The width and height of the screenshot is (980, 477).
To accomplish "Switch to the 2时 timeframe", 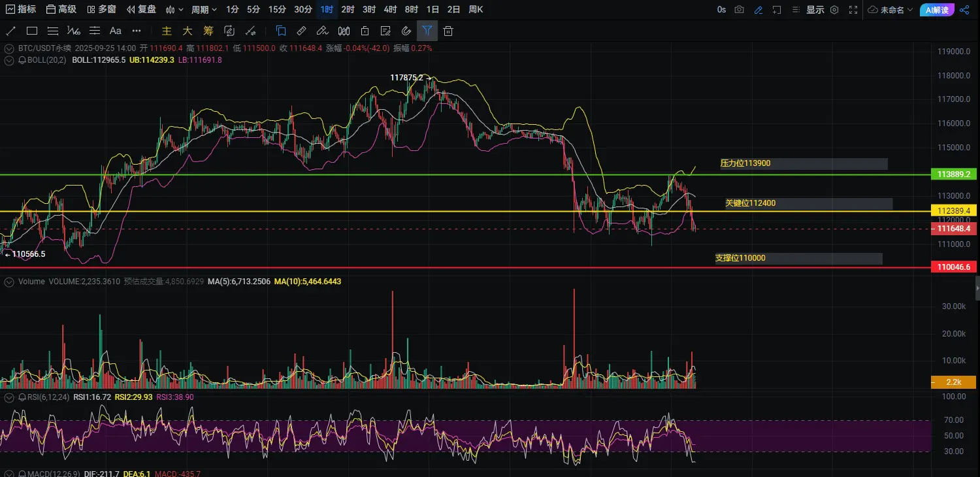I will [x=348, y=9].
